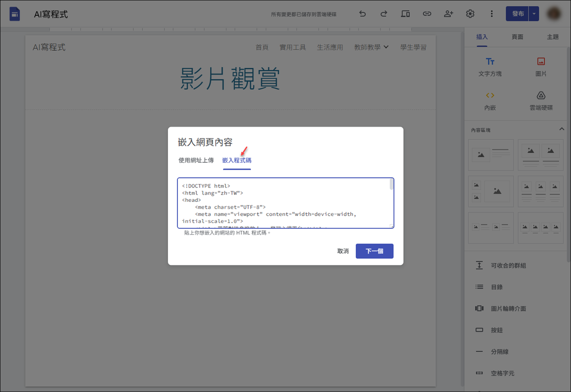This screenshot has width=571, height=392.
Task: Select two small images plus large image layout
Action: [491, 191]
